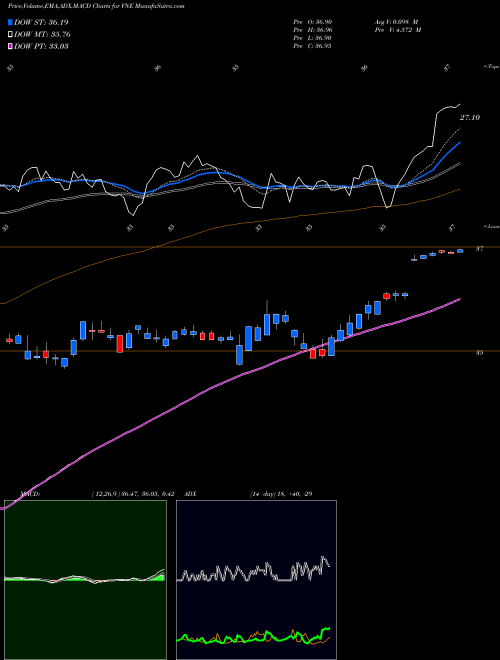Open the dark blue ADX indicator panel

pos(256,580)
